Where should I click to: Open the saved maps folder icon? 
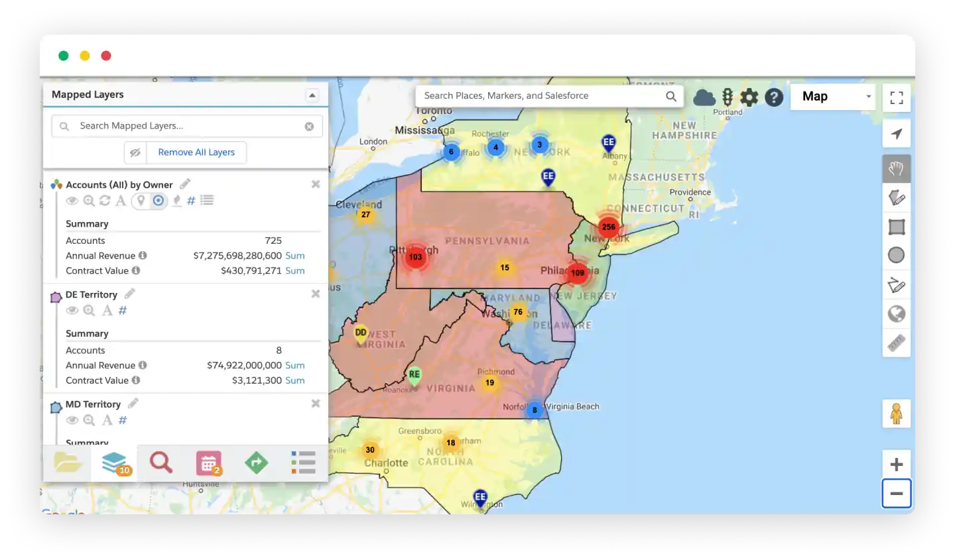67,462
